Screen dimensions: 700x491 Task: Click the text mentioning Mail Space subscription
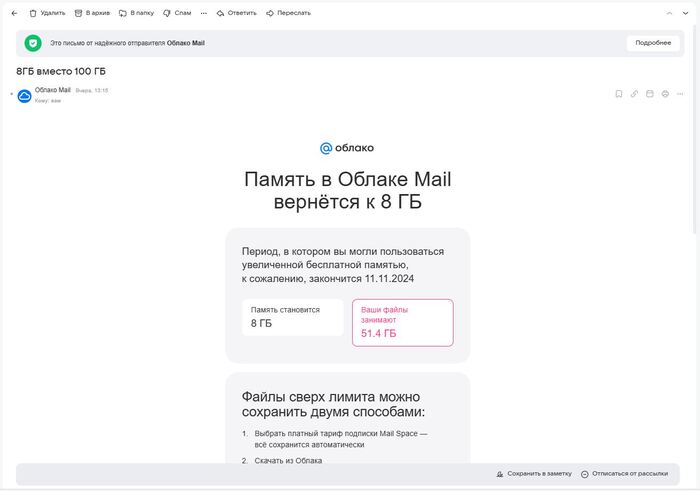[341, 439]
